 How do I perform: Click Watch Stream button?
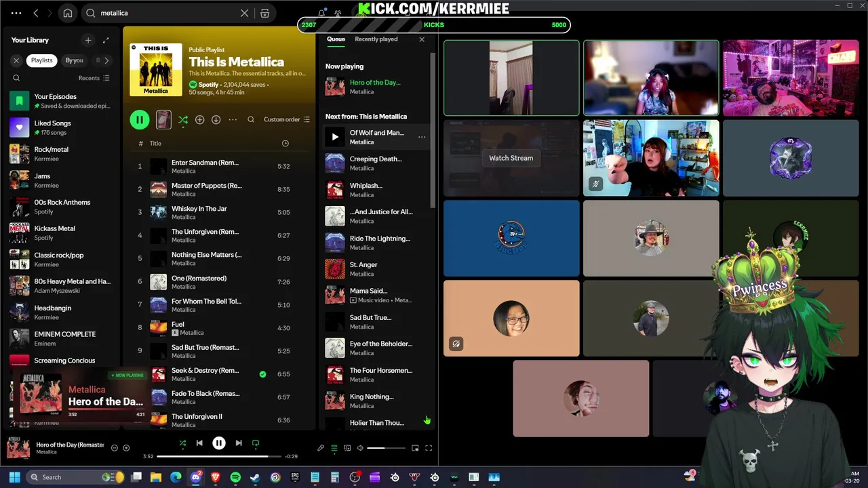tap(511, 158)
